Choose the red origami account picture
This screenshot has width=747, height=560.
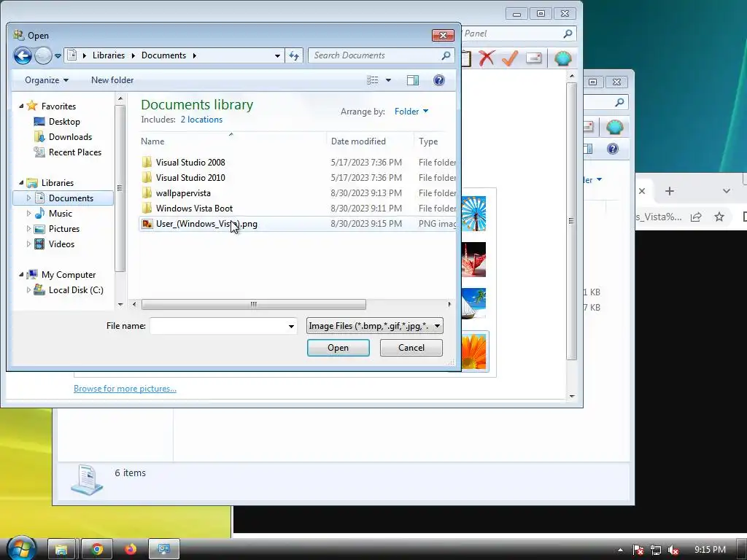[473, 260]
